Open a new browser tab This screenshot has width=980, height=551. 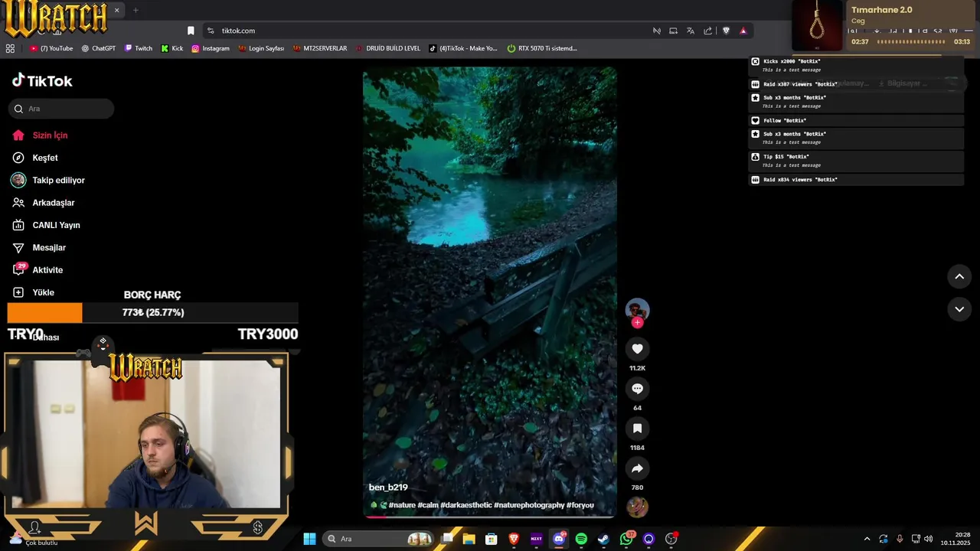point(136,10)
